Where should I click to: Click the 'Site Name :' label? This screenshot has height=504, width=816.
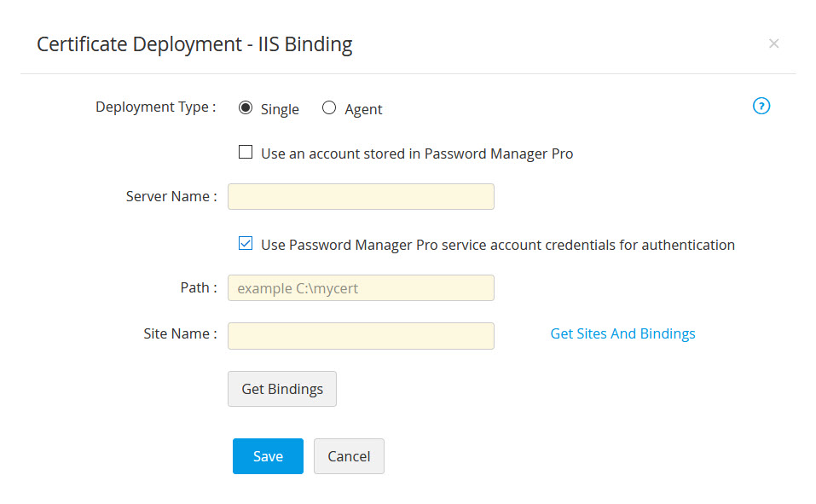pyautogui.click(x=180, y=333)
